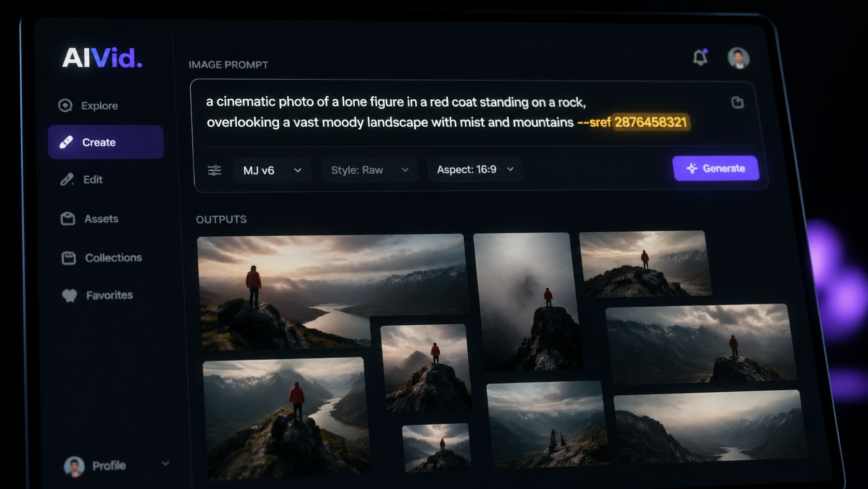Copy the image prompt text
868x489 pixels.
(737, 102)
